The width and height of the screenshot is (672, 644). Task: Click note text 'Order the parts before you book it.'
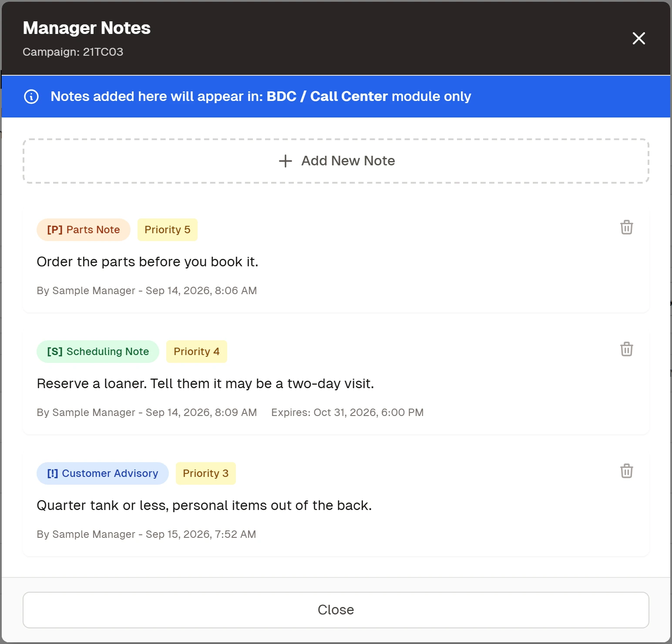click(x=148, y=262)
